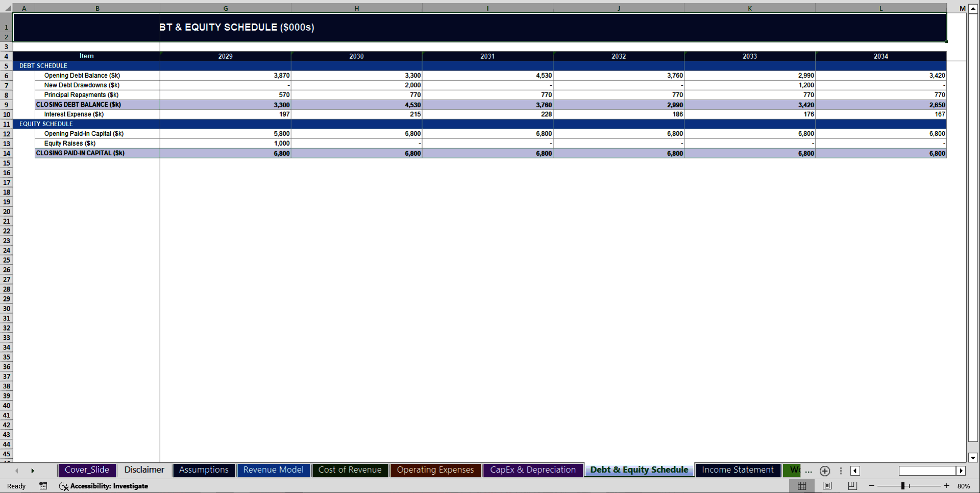Select row header 9 Closing Debt Balance

coord(6,105)
